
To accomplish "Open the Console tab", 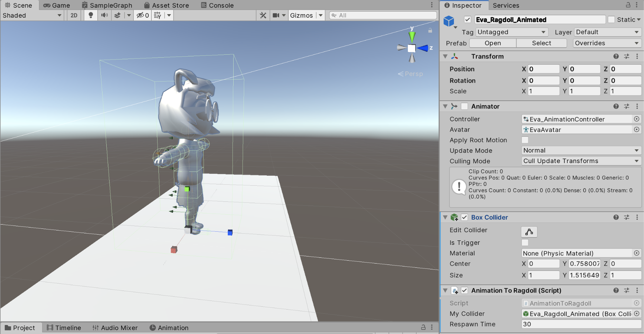I will click(x=217, y=5).
